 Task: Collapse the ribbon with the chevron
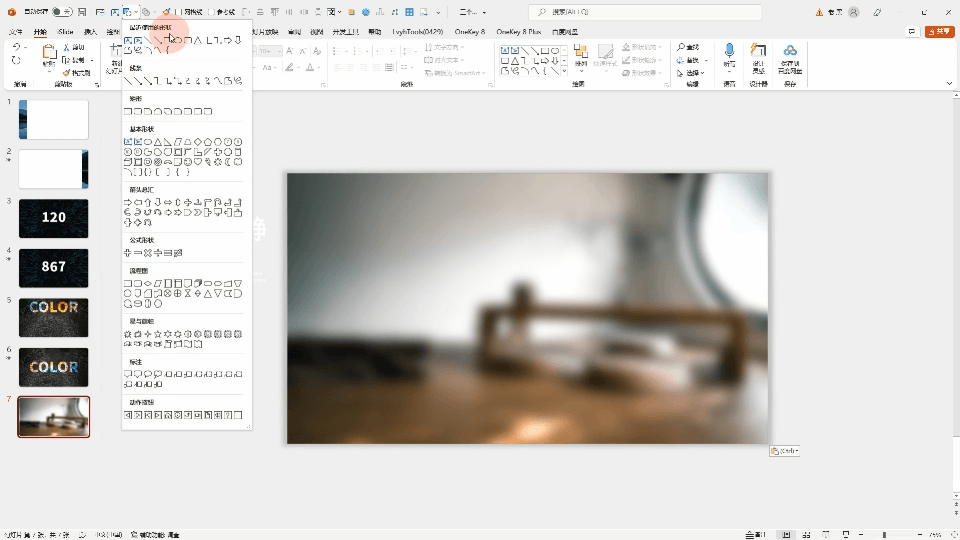949,86
